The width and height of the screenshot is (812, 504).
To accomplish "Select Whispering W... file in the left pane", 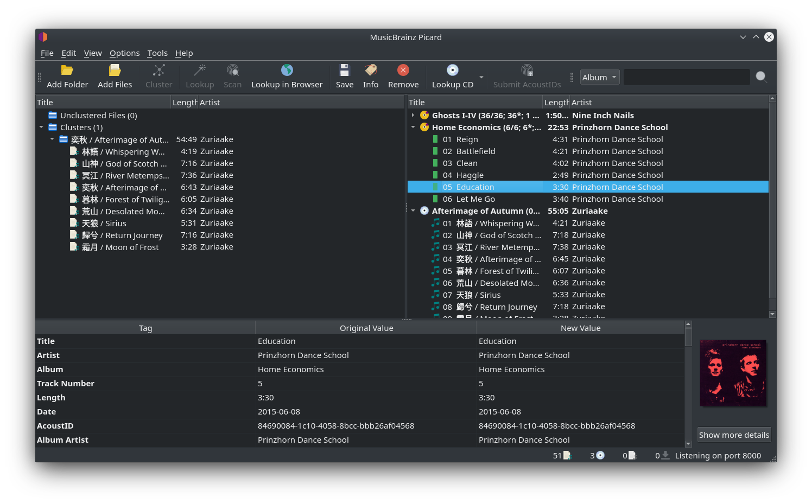I will pos(220,151).
